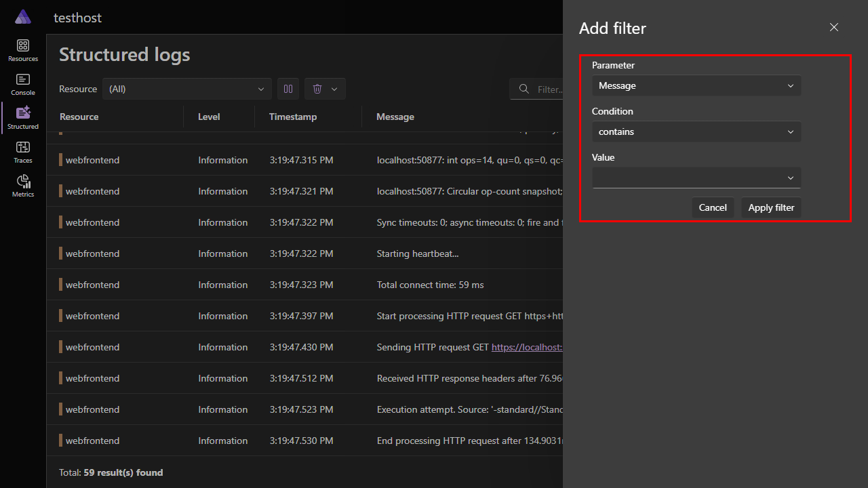Expand the clear logs dropdown arrow
The image size is (868, 488).
pos(334,89)
